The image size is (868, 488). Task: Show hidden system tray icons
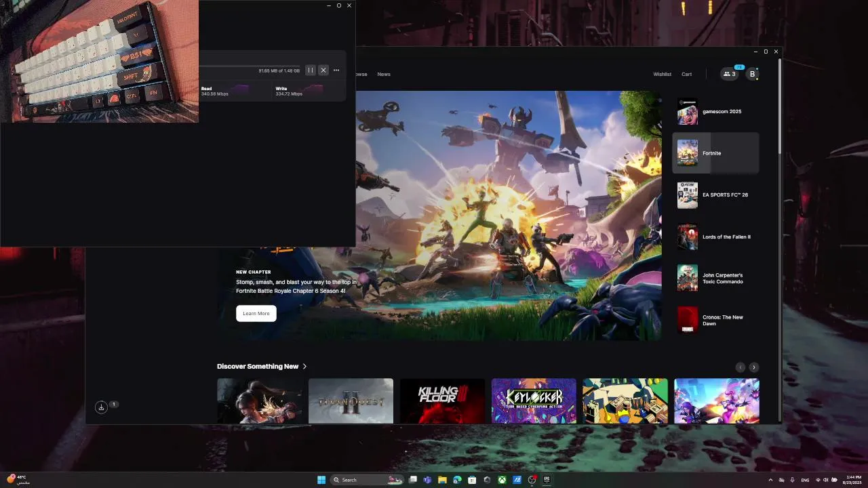point(770,480)
